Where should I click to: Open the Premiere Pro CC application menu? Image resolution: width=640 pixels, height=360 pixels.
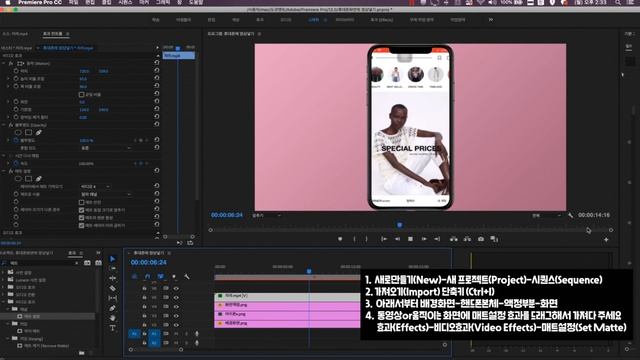point(40,2)
